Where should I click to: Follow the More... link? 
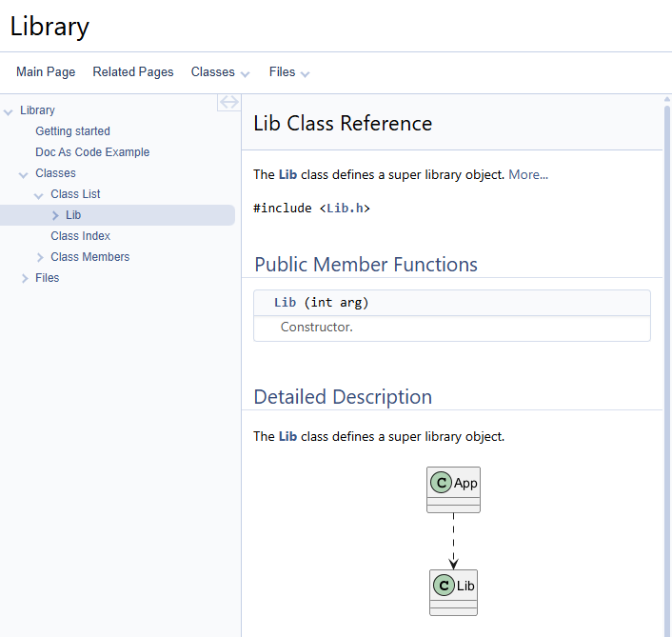pyautogui.click(x=528, y=175)
